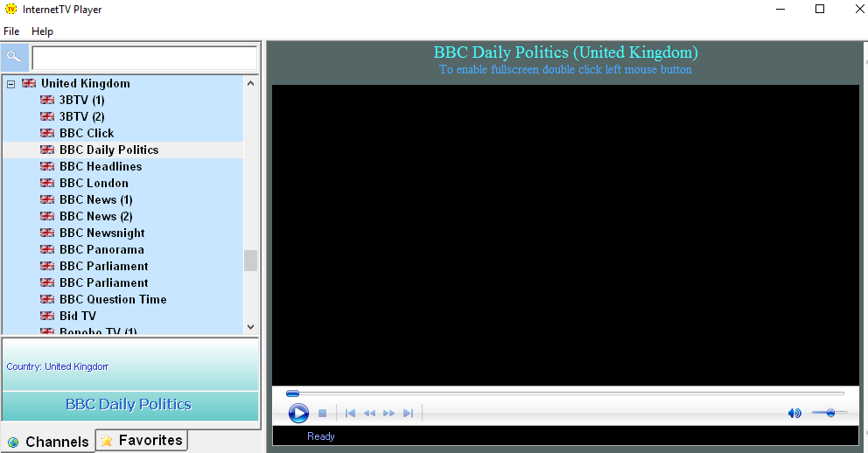
Task: Collapse the United Kingdom tree node
Action: click(11, 84)
